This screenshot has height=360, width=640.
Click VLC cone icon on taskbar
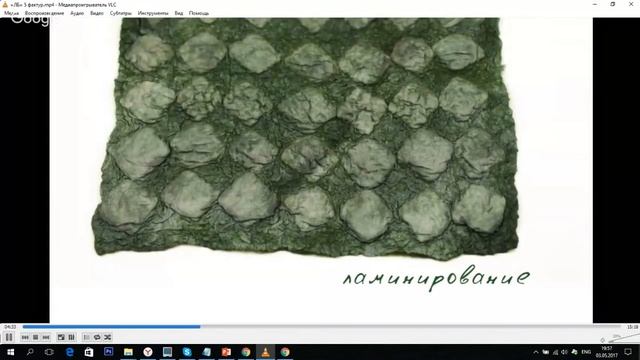tap(265, 352)
